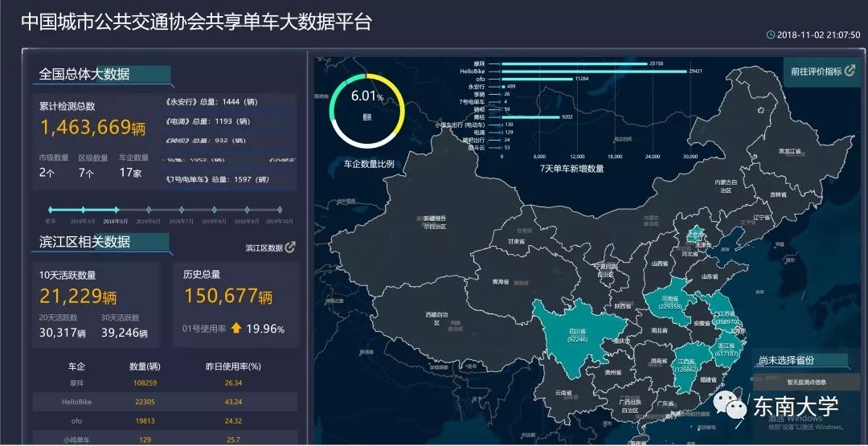The height and width of the screenshot is (446, 868).
Task: Click the 《7号电单车》总量: 1597 entry
Action: tap(216, 179)
